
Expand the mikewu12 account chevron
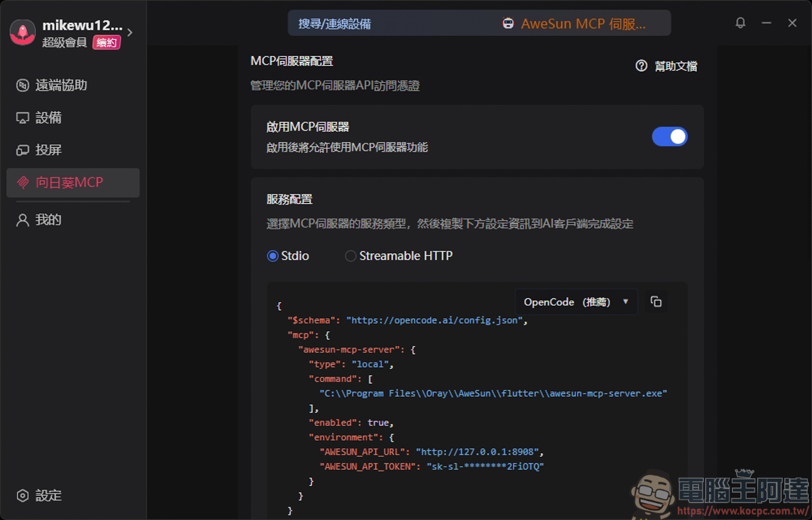pyautogui.click(x=130, y=32)
